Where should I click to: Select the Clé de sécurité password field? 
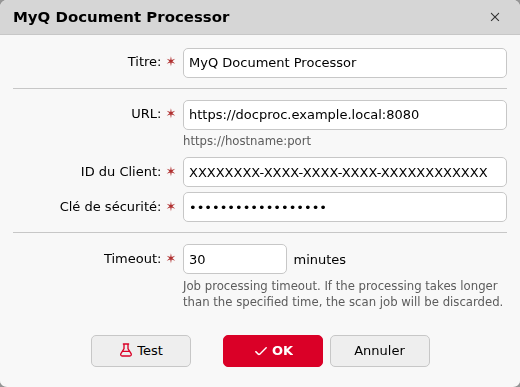point(345,207)
